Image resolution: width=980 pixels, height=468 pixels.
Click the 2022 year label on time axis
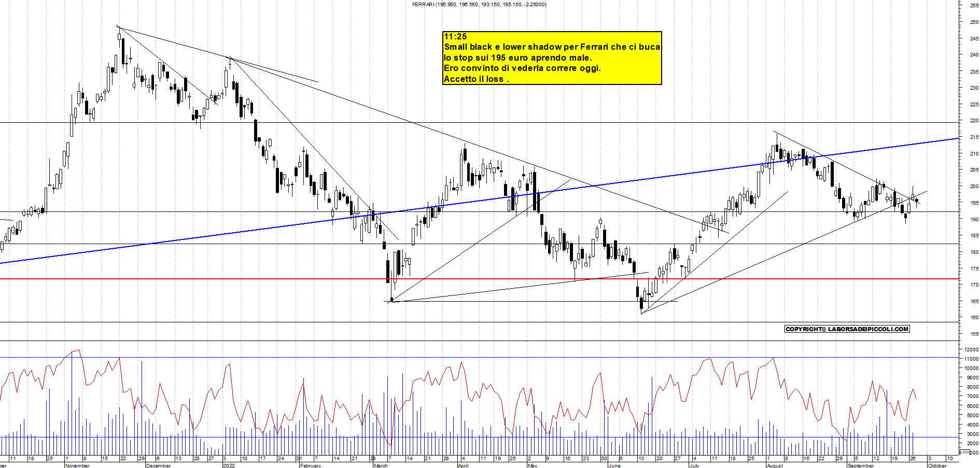pyautogui.click(x=229, y=465)
